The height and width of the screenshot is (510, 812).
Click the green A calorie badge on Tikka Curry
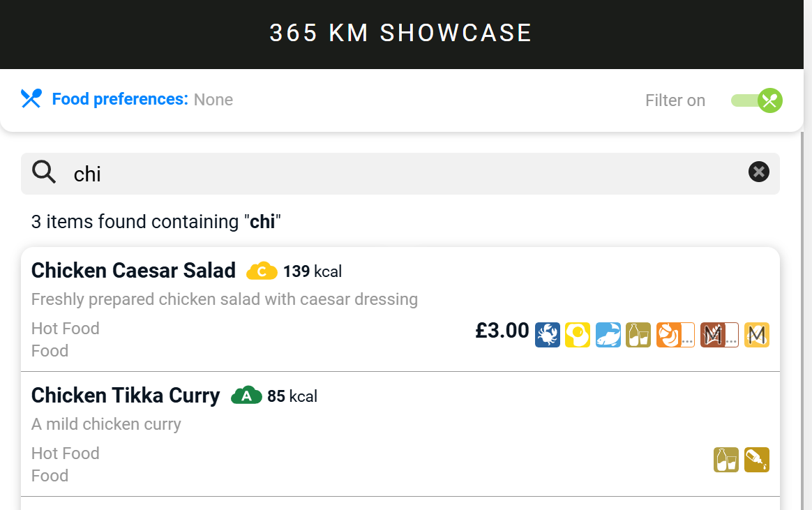(x=246, y=395)
